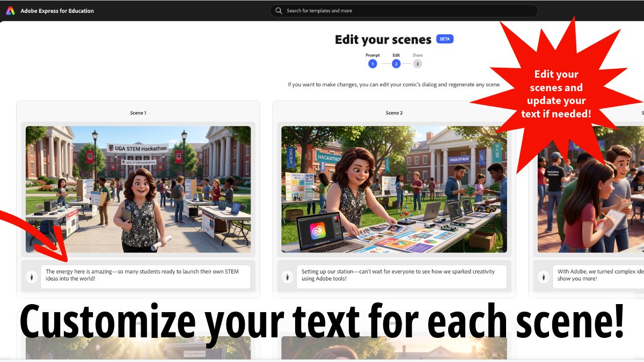
Task: Edit Scene 1 dialog text box
Action: tap(145, 277)
